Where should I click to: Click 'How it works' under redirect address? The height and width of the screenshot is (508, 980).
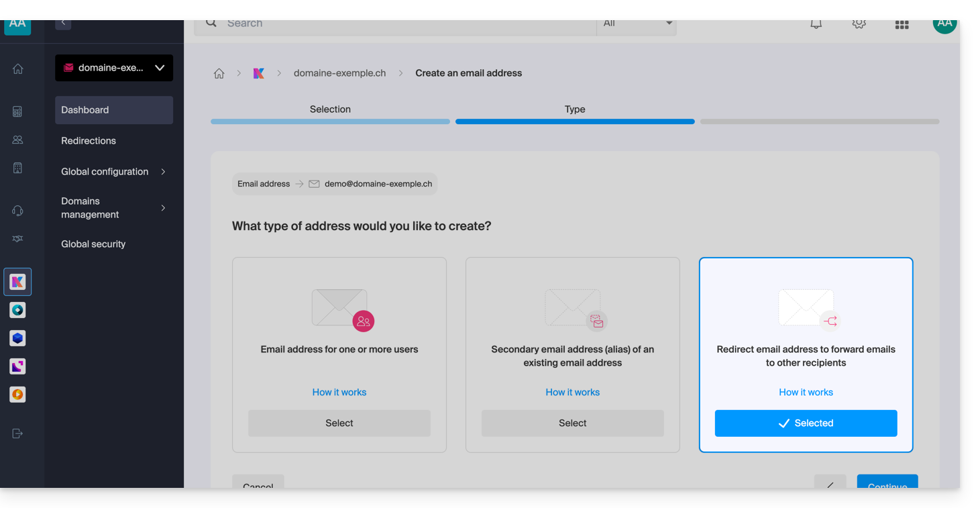tap(806, 393)
